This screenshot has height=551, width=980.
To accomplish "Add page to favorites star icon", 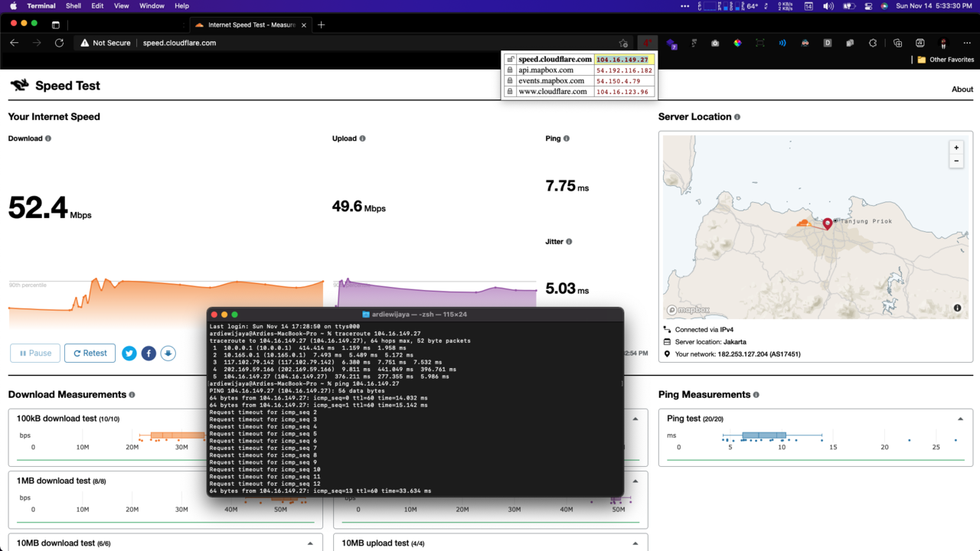I will point(623,43).
